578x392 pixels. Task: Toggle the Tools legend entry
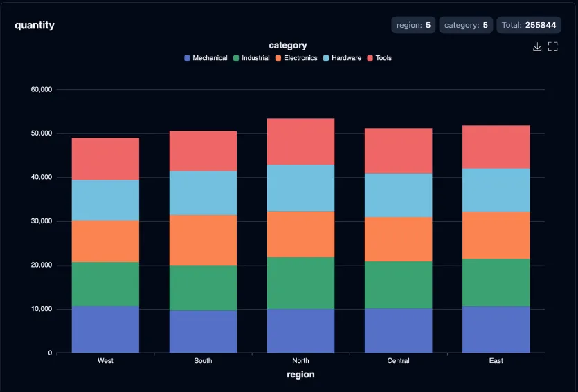[x=379, y=58]
